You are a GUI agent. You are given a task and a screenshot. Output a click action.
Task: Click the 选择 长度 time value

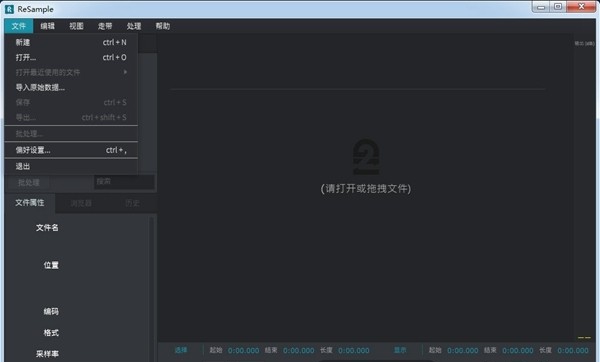tap(354, 351)
